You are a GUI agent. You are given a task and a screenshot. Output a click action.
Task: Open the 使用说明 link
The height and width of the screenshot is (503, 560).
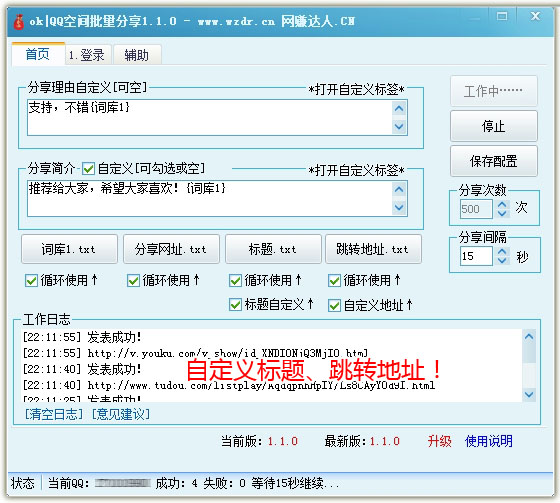coord(489,441)
